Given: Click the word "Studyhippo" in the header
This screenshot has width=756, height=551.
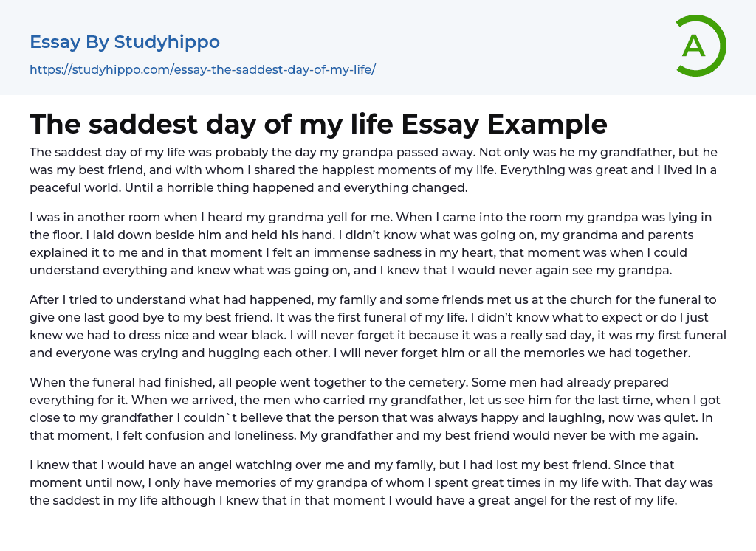Looking at the screenshot, I should pos(167,42).
